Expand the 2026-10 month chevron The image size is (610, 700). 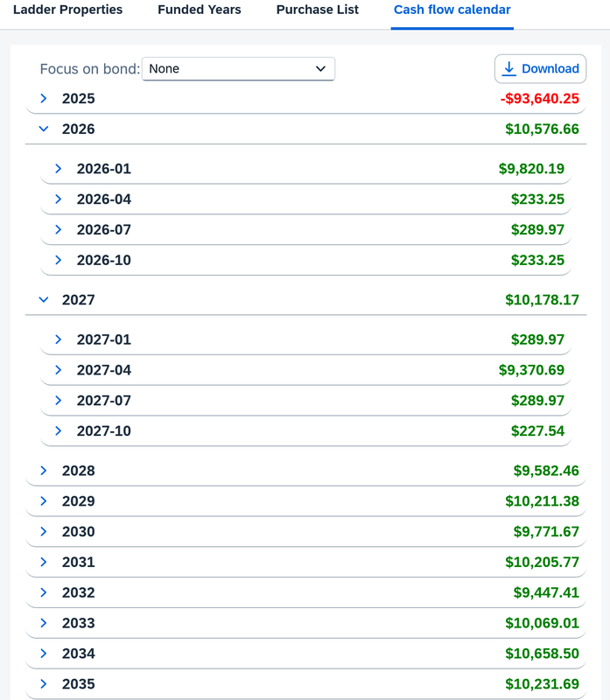[x=58, y=260]
